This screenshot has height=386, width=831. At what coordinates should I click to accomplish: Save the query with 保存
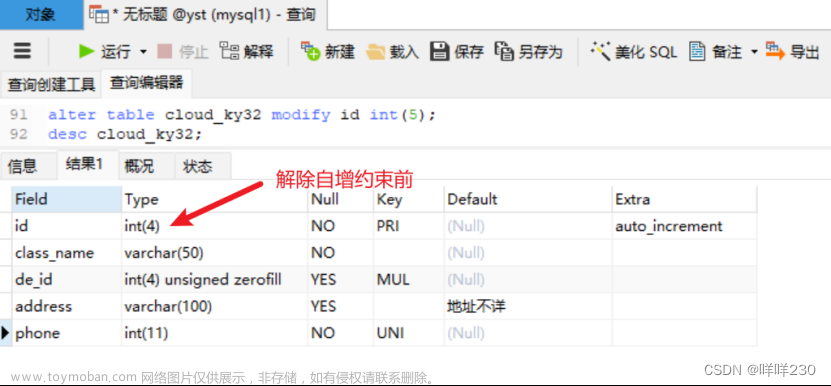pyautogui.click(x=456, y=51)
